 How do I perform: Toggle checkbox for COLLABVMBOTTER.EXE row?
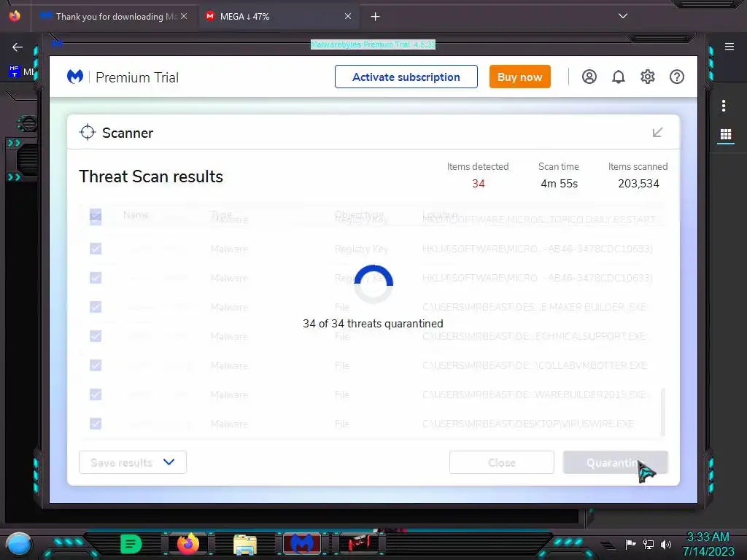pos(96,365)
